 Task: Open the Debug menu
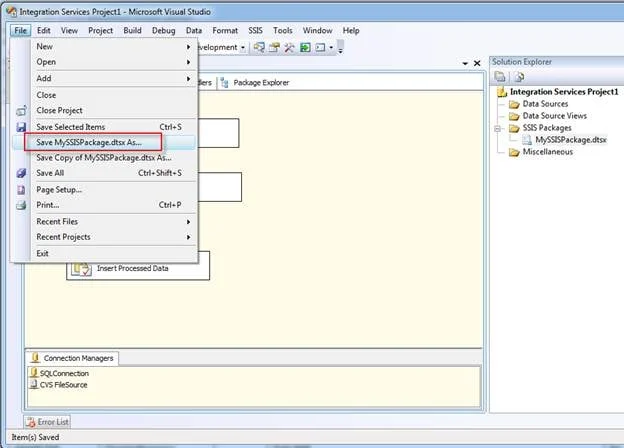click(x=164, y=31)
